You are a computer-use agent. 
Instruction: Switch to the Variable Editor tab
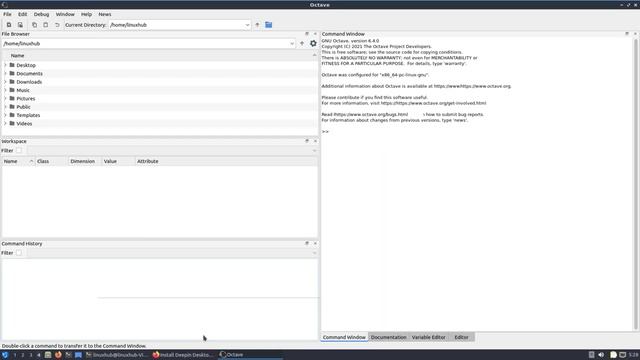tap(429, 337)
